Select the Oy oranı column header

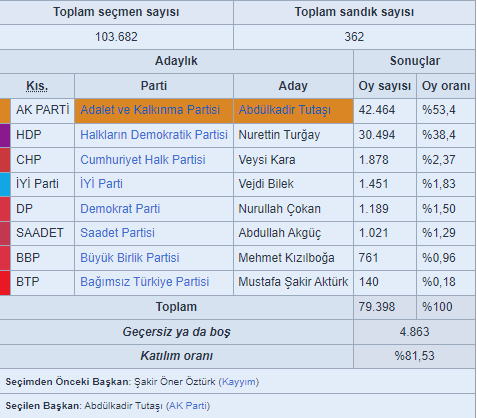[446, 86]
